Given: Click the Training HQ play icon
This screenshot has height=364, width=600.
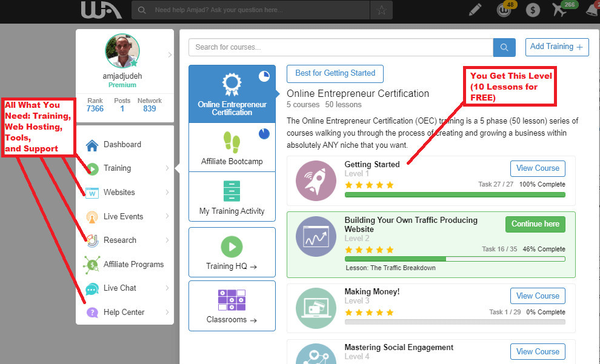Looking at the screenshot, I should (232, 247).
